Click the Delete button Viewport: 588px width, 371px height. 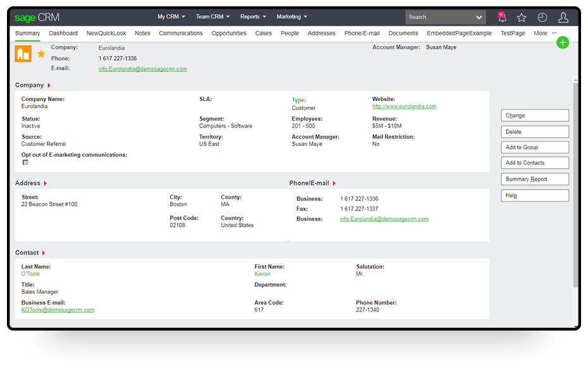(x=535, y=131)
